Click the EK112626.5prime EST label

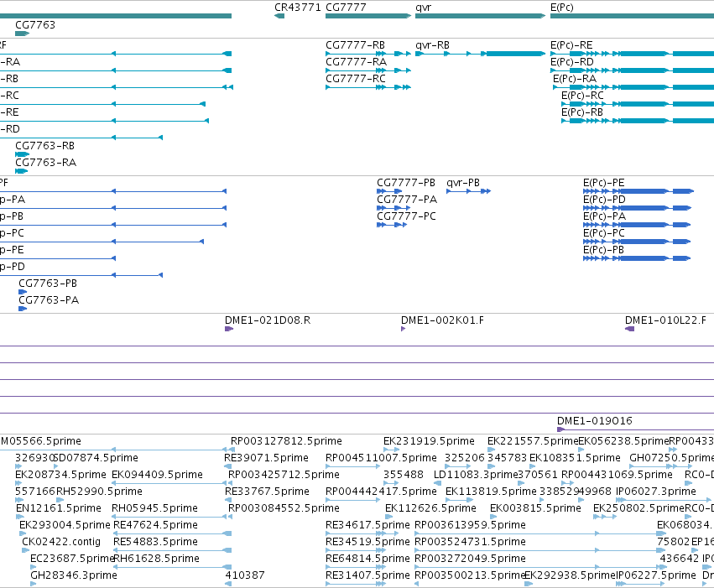(430, 508)
